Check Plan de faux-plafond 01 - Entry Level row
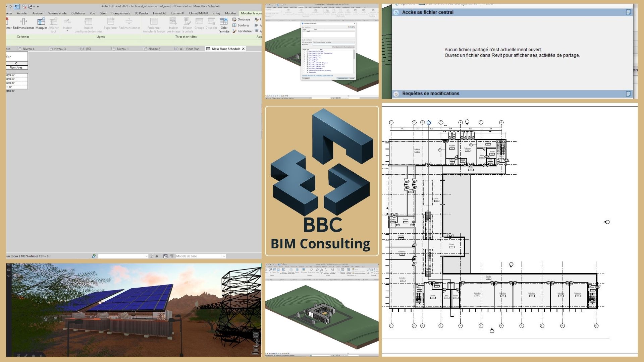 click(305, 63)
